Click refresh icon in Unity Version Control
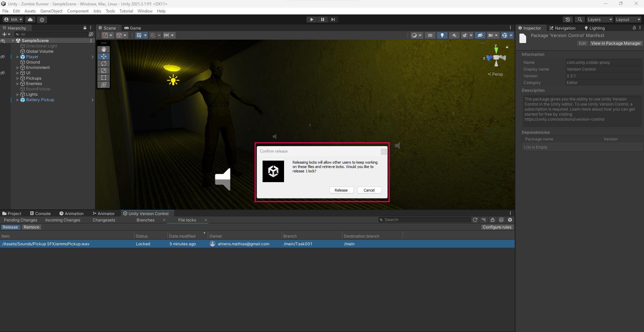Viewport: 644px width, 332px height. (x=475, y=220)
